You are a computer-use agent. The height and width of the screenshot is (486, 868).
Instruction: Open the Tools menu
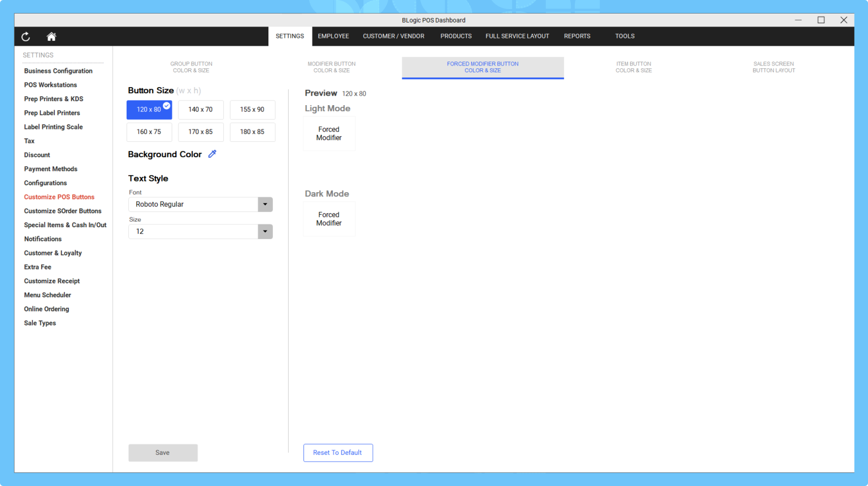625,36
